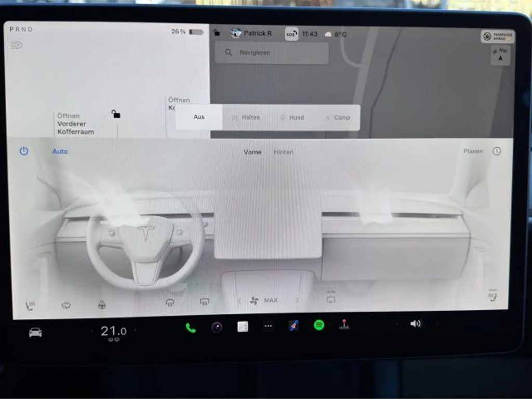Enable Camp mode
The height and width of the screenshot is (399, 532).
tap(340, 117)
